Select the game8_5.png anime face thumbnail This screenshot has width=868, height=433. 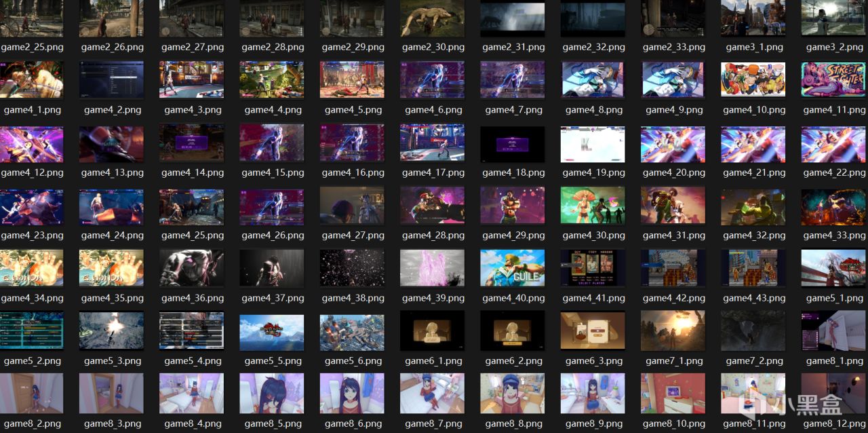click(272, 393)
